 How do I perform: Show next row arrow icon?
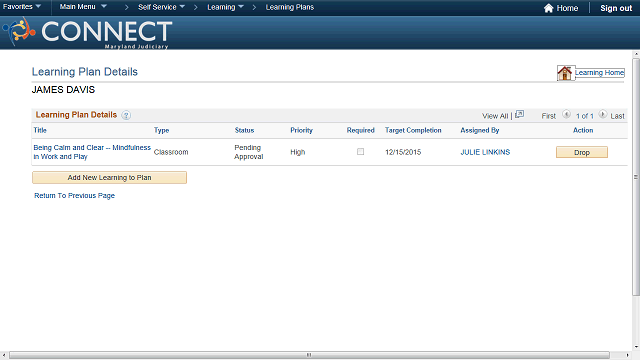click(602, 115)
